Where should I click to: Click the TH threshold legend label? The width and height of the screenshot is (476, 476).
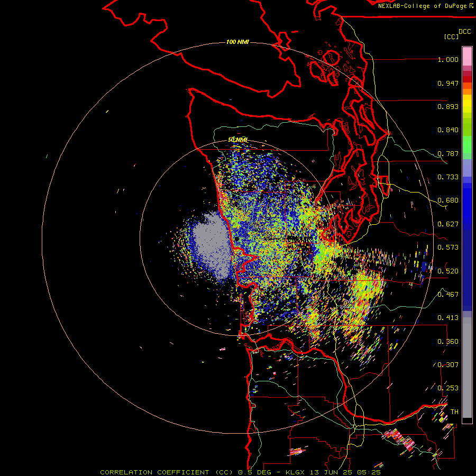tap(454, 412)
